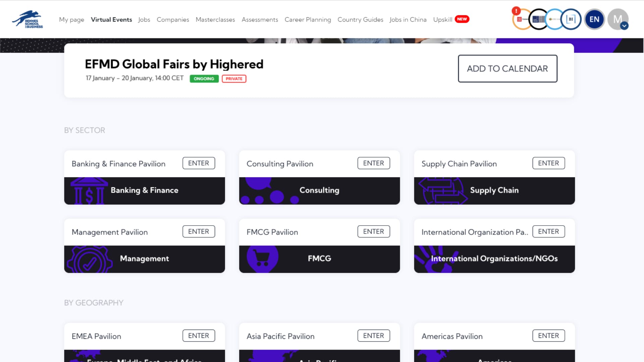Open the Jobs menu item
Screen dimensions: 644x362
tap(144, 19)
